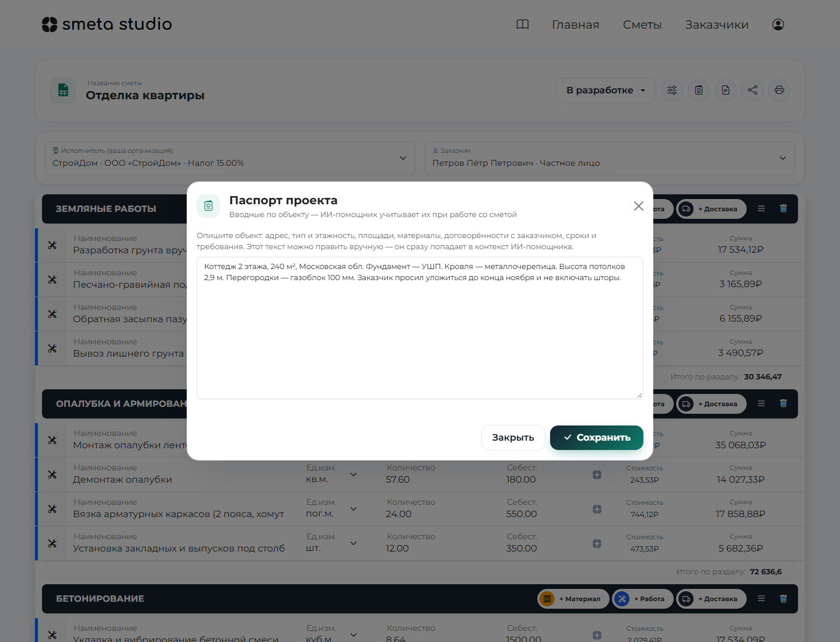Open estimate settings sliders icon
840x642 pixels.
coord(672,90)
